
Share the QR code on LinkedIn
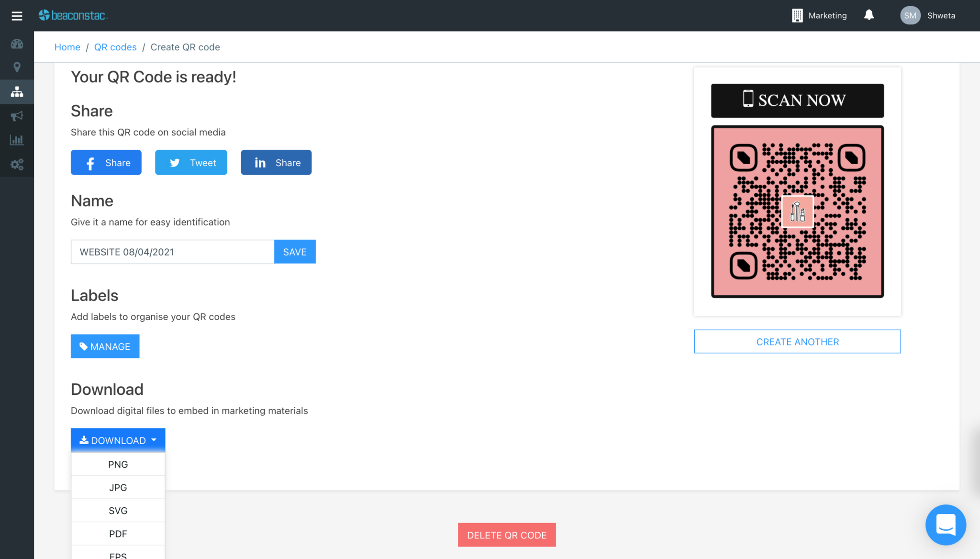coord(276,162)
